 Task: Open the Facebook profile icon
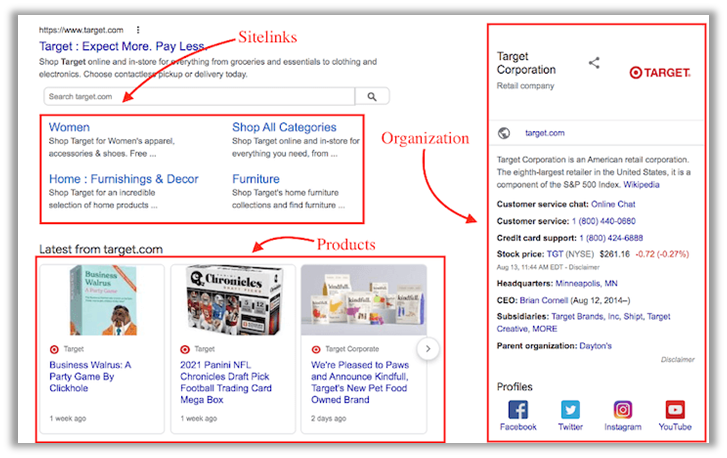click(x=518, y=410)
